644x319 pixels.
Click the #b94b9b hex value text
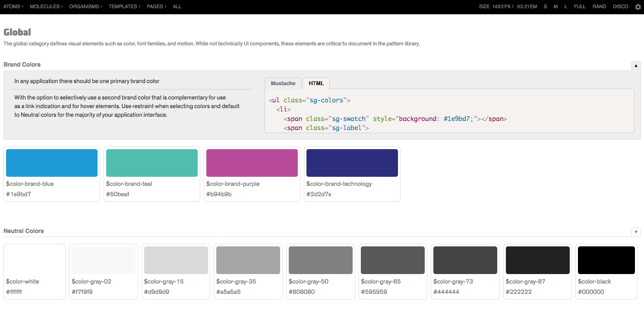(x=219, y=194)
